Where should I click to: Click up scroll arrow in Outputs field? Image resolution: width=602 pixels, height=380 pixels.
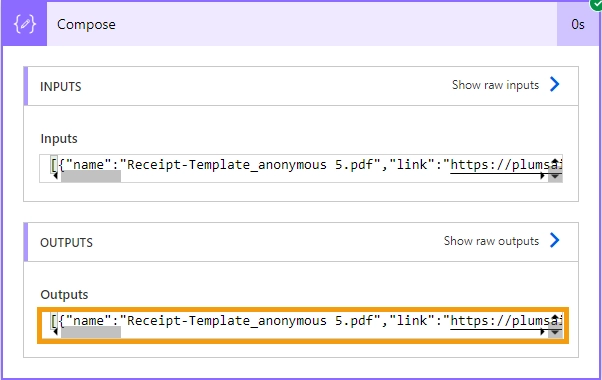tap(555, 317)
